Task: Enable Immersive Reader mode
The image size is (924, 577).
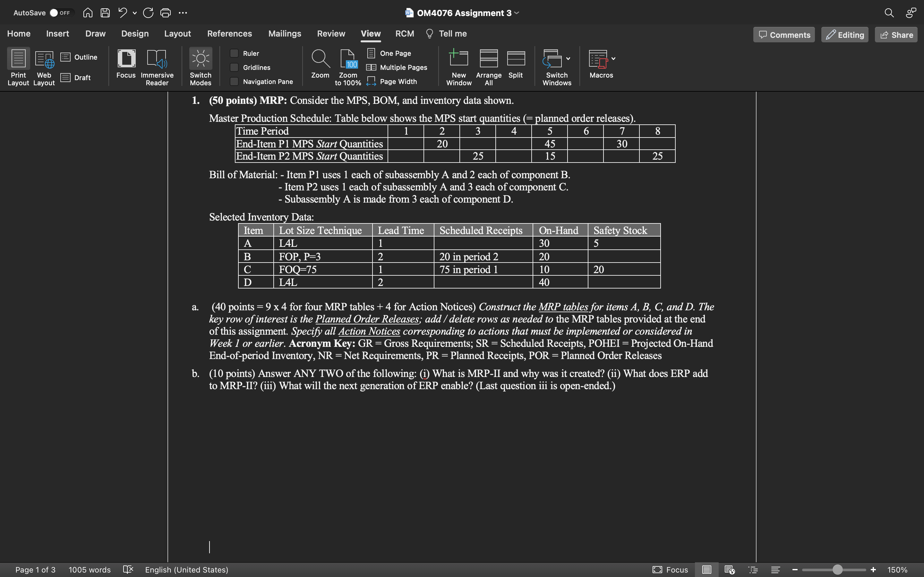Action: click(157, 66)
